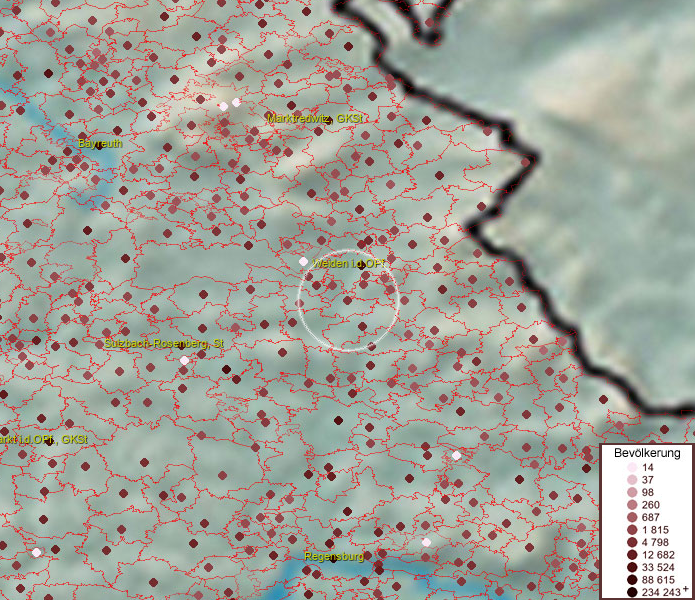Select the darkest legend swatch for 234 243
Screen dimensions: 695x600
[631, 592]
